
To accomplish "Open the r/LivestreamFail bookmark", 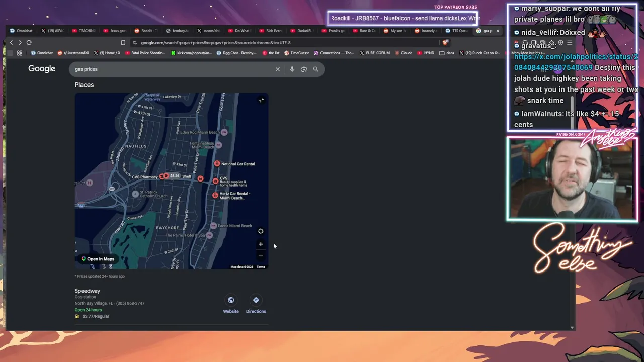I will (73, 53).
